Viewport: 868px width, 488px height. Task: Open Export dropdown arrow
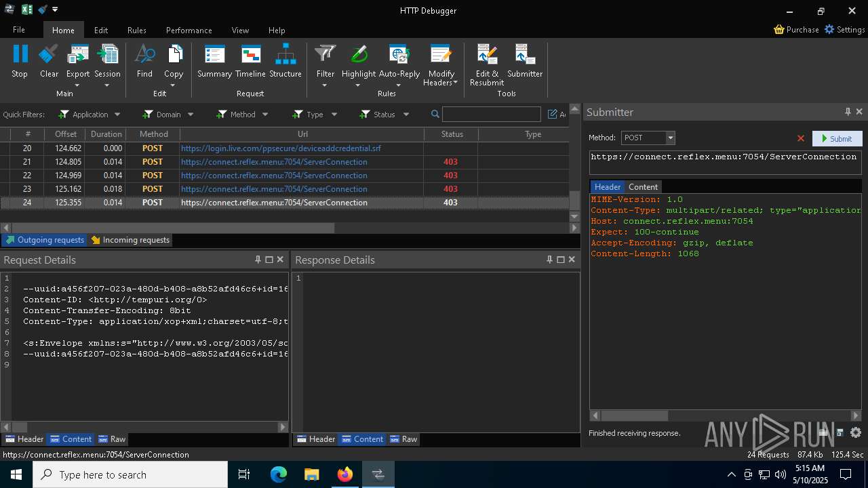pyautogui.click(x=77, y=85)
